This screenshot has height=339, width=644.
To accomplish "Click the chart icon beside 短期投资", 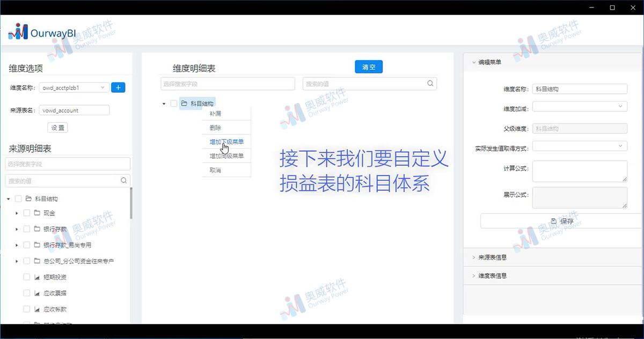I will [37, 277].
